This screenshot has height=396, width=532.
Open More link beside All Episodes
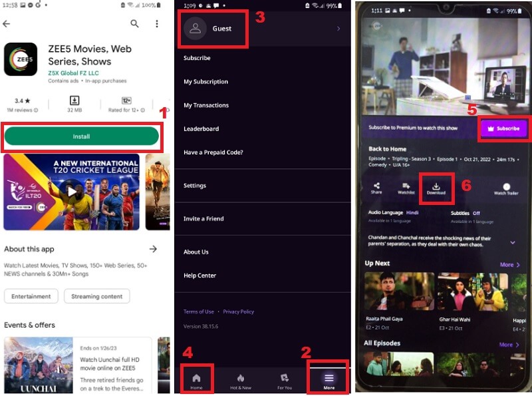(509, 345)
